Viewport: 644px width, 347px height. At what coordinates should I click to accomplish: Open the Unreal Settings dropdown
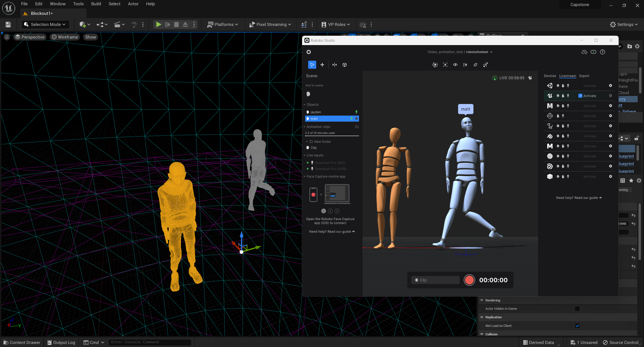click(624, 24)
